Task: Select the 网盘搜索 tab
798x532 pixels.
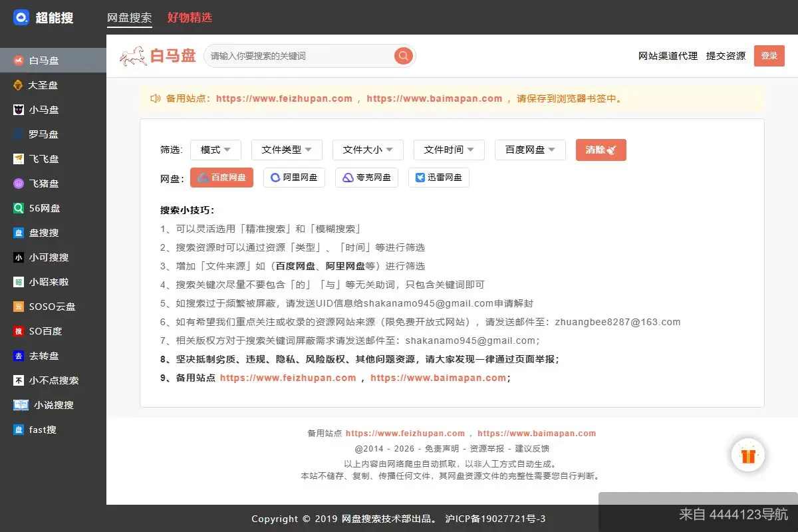Action: click(129, 18)
